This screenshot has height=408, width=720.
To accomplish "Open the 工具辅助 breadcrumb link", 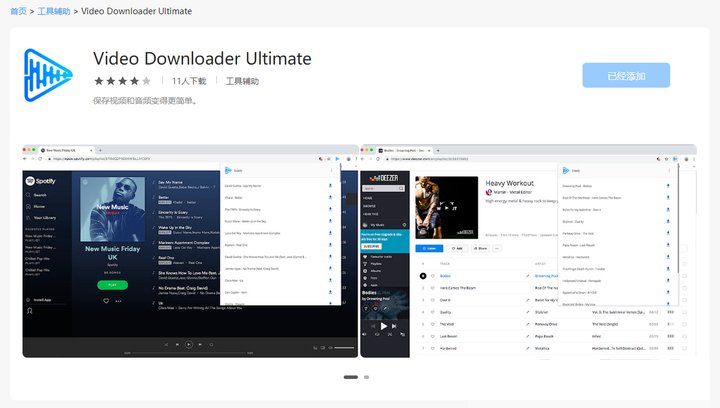I will tap(54, 11).
